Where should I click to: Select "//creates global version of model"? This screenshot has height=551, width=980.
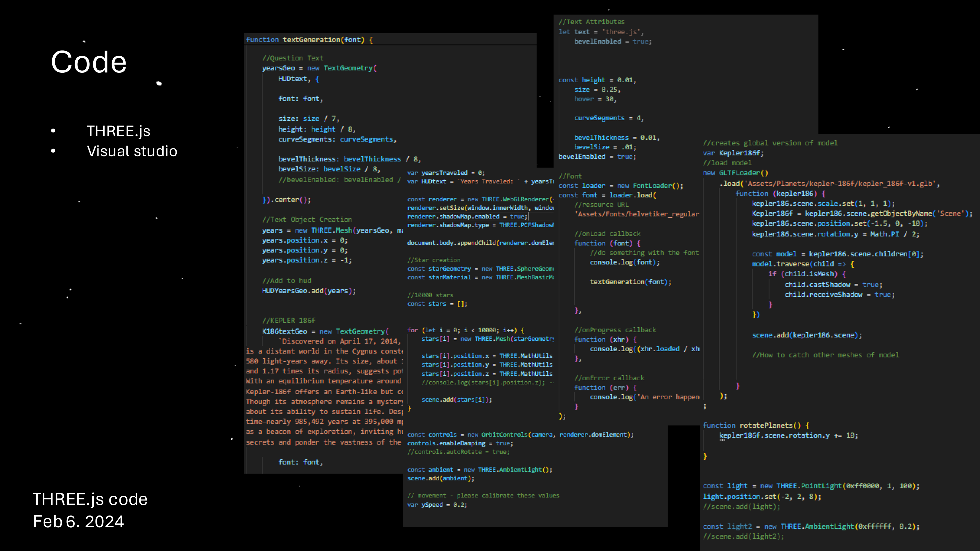pos(770,143)
